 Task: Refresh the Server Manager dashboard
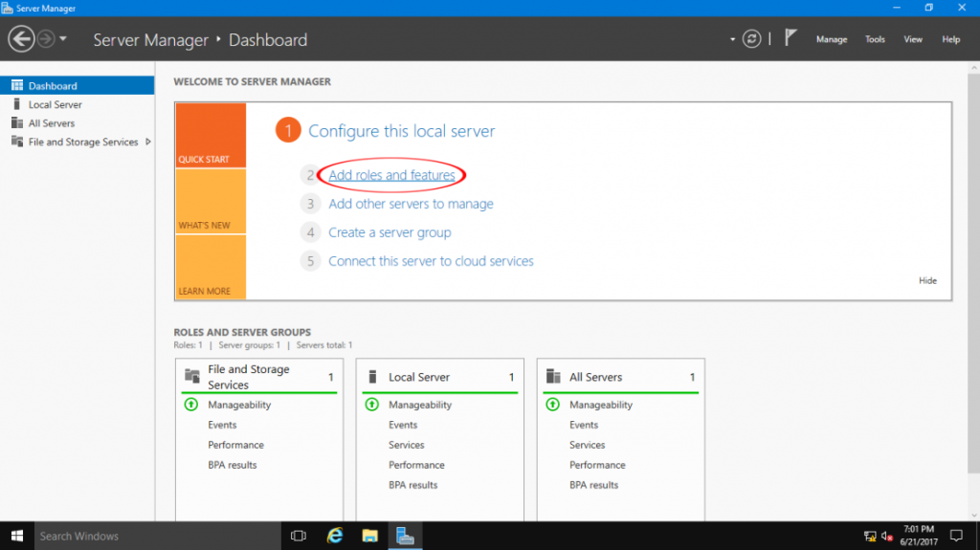pos(751,39)
